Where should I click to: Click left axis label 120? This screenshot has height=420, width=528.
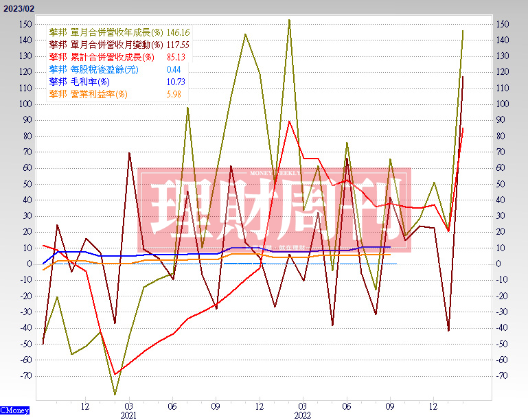coord(25,72)
